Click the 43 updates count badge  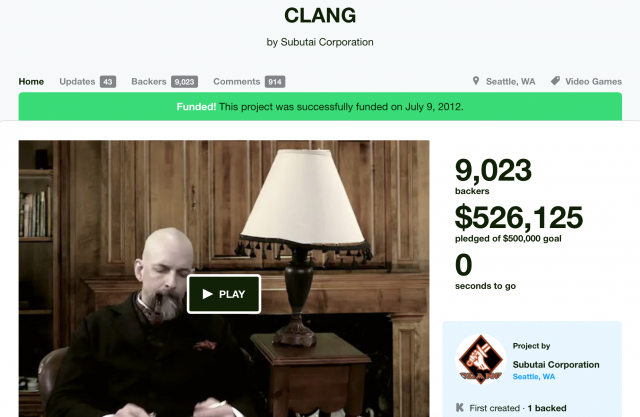[x=108, y=82]
